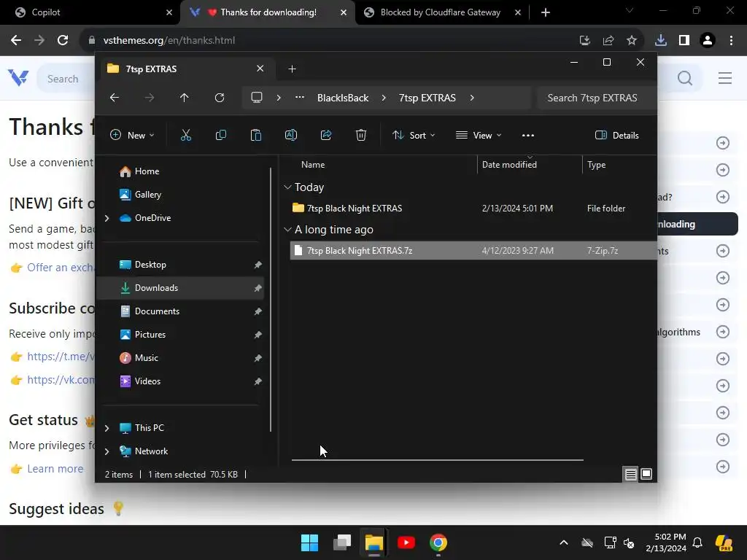Close the 7tsp EXTRAS Explorer tab

260,69
